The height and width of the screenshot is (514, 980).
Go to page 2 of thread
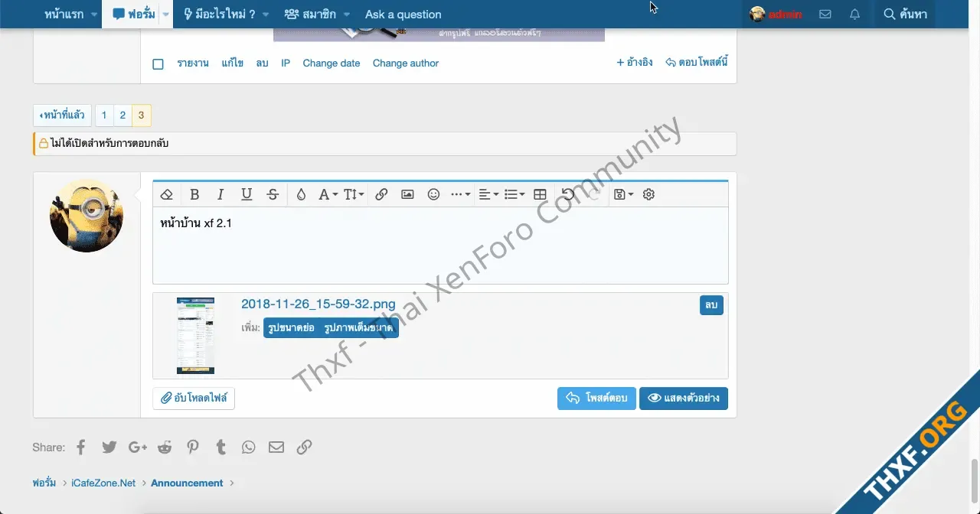(x=122, y=115)
